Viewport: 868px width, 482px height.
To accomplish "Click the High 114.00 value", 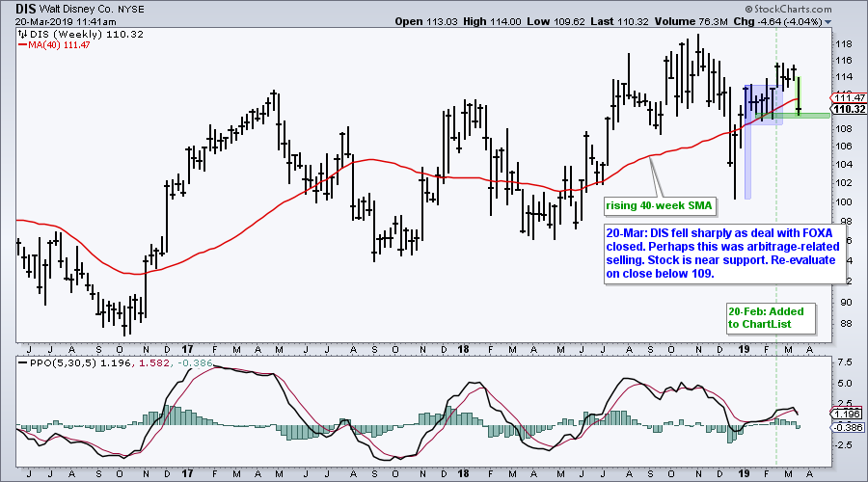I will point(492,21).
